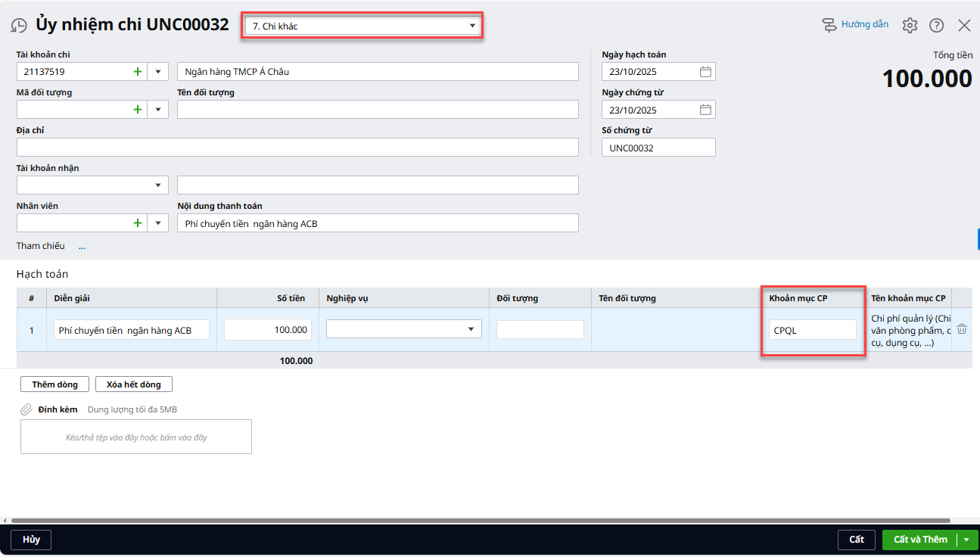Open the settings gear icon
The height and width of the screenshot is (557, 980).
click(x=910, y=25)
